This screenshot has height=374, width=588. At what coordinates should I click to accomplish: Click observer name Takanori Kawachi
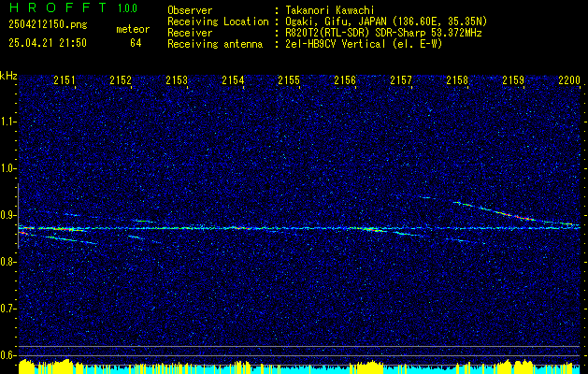pos(330,10)
